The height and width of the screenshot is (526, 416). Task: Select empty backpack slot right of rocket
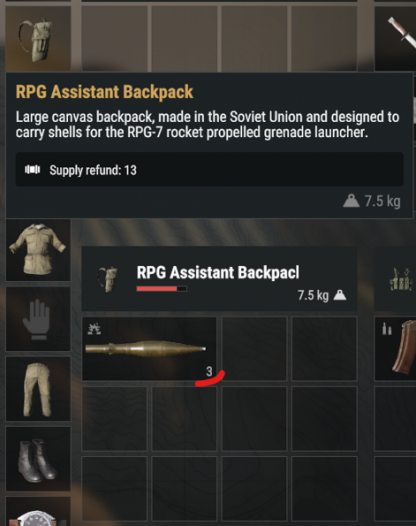254,349
